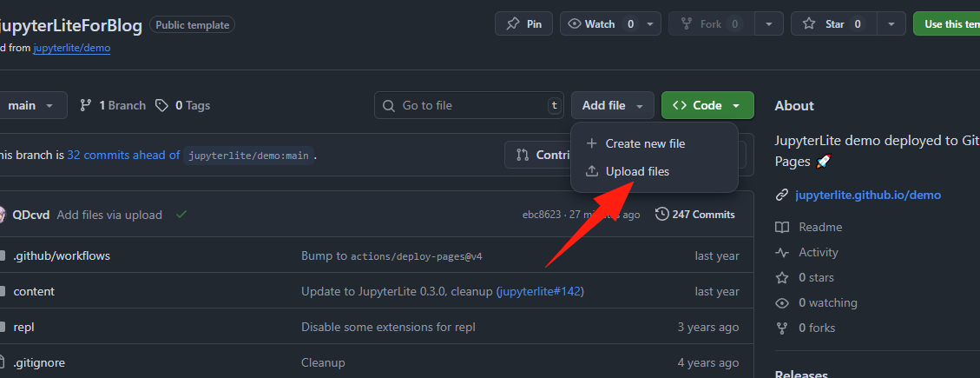Open the Cleanup commit message
Image resolution: width=980 pixels, height=378 pixels.
coord(323,362)
